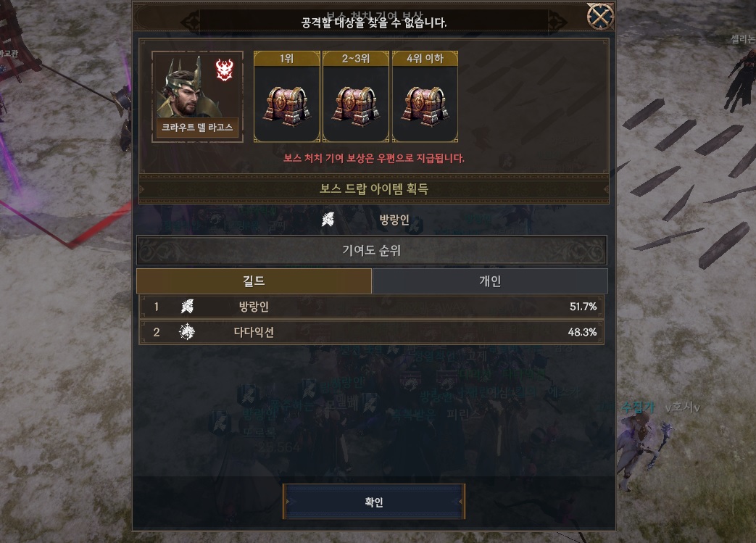756x543 pixels.
Task: Click the guild emblem beside drop winner 방랑인
Action: 328,220
